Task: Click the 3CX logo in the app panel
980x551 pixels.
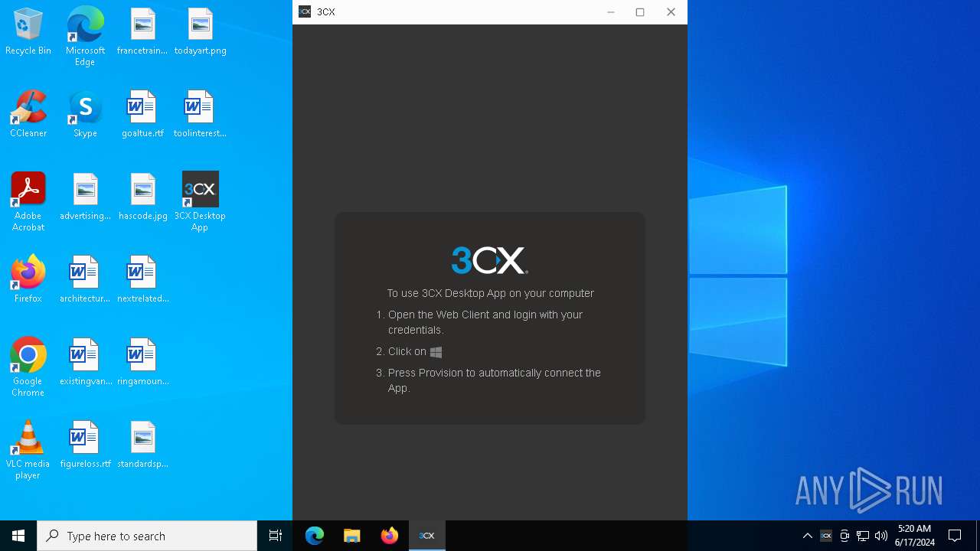Action: [x=489, y=260]
